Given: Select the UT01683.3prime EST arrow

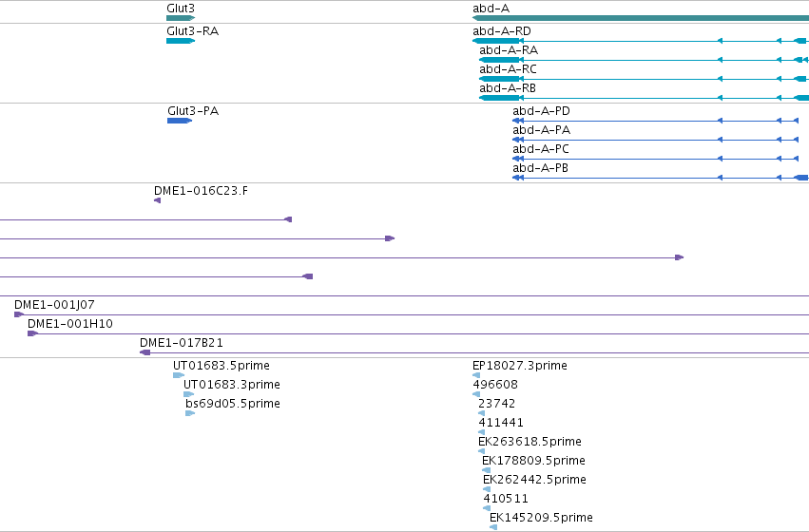Looking at the screenshot, I should point(189,394).
